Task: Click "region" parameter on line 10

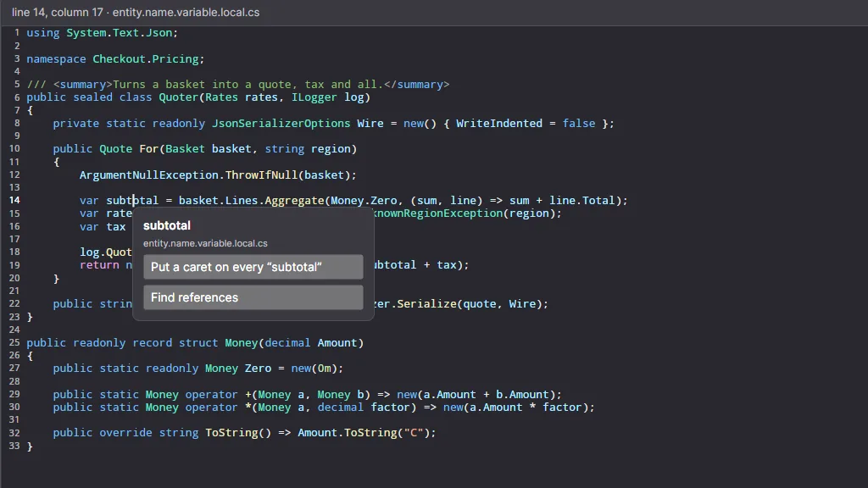Action: tap(331, 149)
